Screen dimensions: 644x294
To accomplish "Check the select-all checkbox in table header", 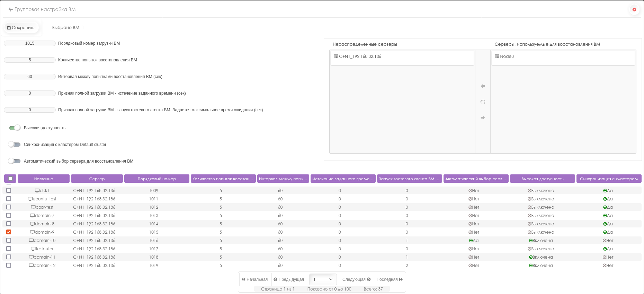I will (10, 179).
